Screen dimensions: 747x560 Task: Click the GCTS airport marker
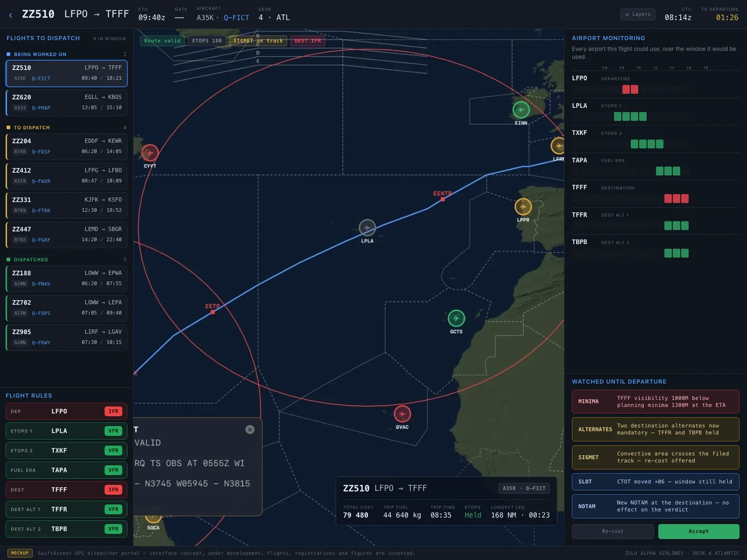[x=456, y=318]
